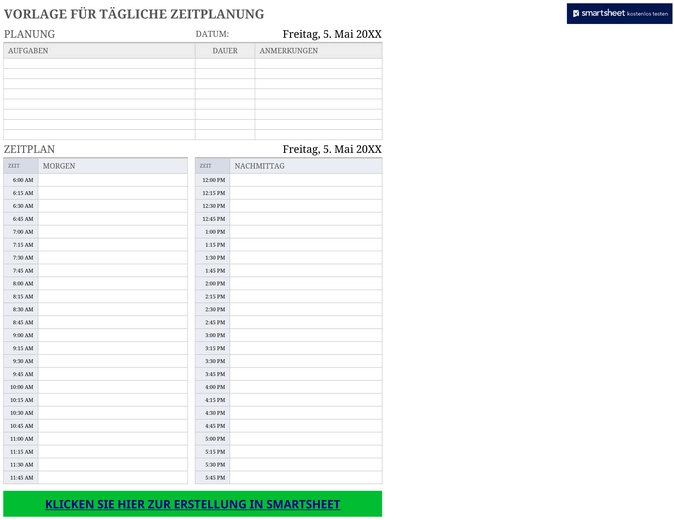Click the NACHMITTAG column header
The image size is (674, 520).
(x=306, y=166)
